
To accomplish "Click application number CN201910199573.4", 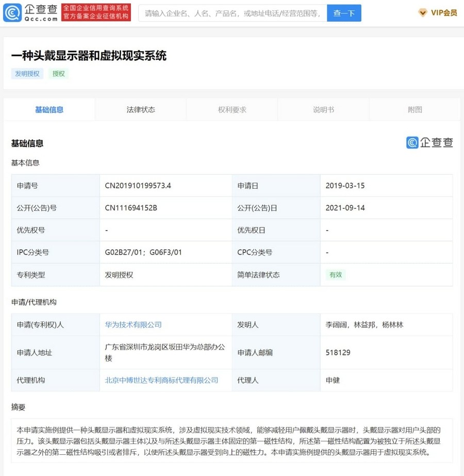I will point(138,186).
